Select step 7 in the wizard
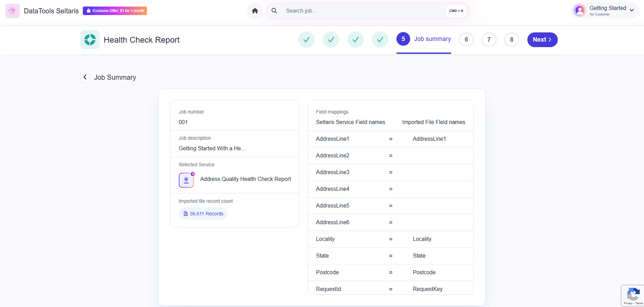This screenshot has width=644, height=307. [x=489, y=40]
